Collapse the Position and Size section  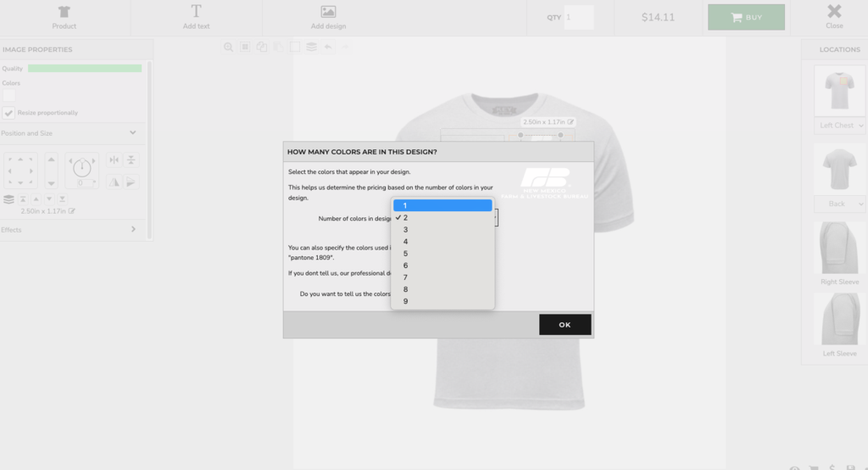click(132, 133)
